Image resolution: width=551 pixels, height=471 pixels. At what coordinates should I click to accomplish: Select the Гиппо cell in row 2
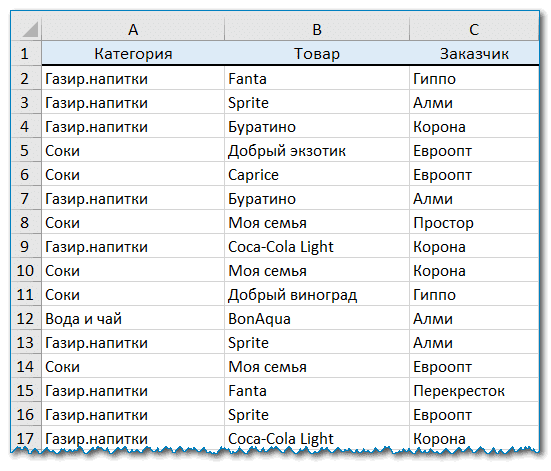point(474,78)
